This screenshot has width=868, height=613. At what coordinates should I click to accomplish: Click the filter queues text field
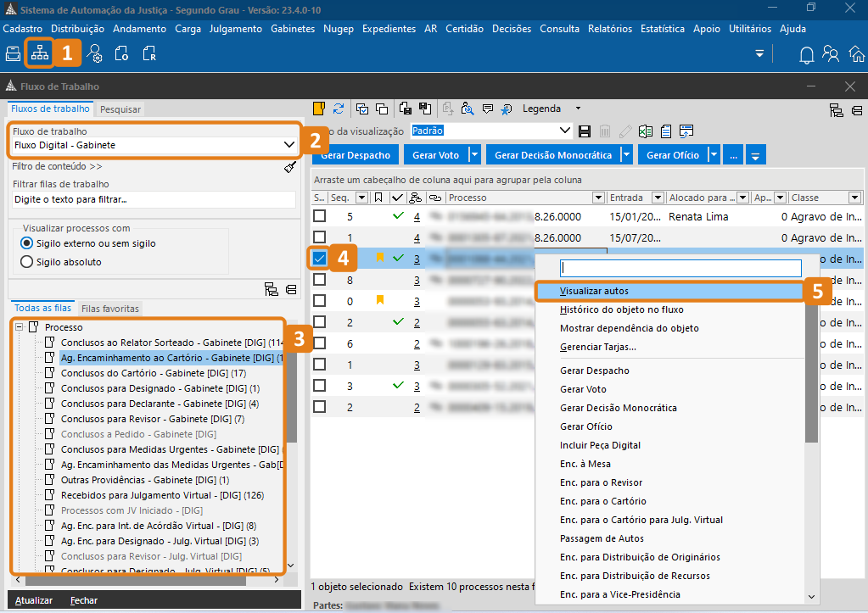click(153, 199)
